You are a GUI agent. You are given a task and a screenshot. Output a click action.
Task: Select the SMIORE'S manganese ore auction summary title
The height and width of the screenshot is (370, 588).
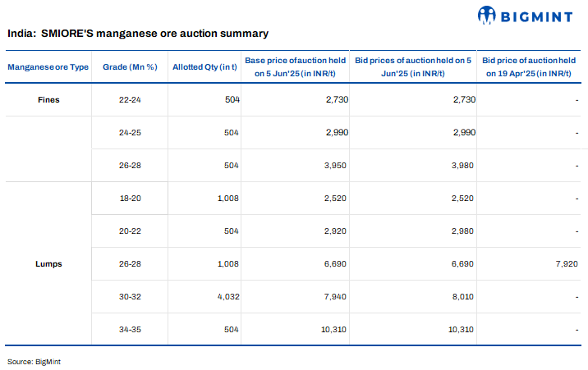[138, 34]
